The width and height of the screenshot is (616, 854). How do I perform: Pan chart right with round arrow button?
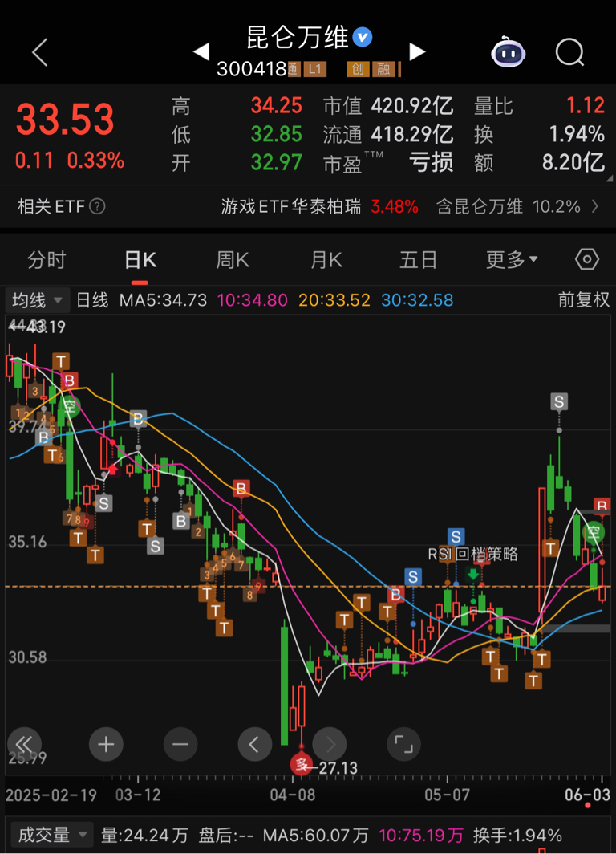(x=329, y=744)
